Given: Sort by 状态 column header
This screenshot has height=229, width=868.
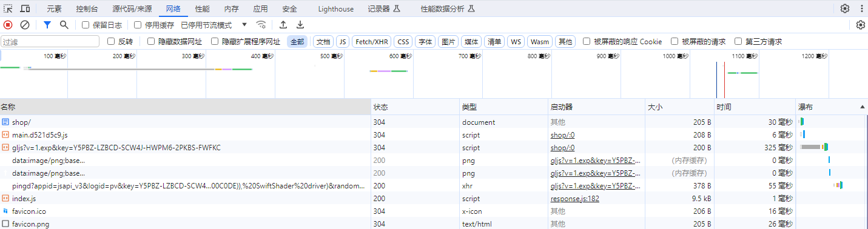Looking at the screenshot, I should click(415, 107).
